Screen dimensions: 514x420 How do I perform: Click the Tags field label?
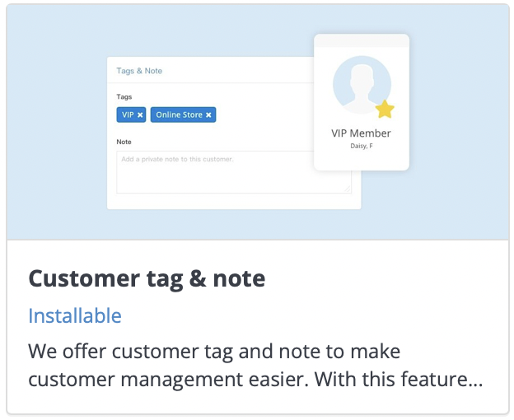point(124,97)
